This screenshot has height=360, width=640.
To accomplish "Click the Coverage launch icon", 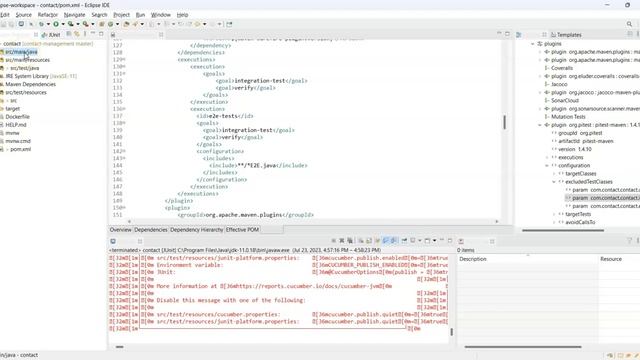I will tap(71, 24).
